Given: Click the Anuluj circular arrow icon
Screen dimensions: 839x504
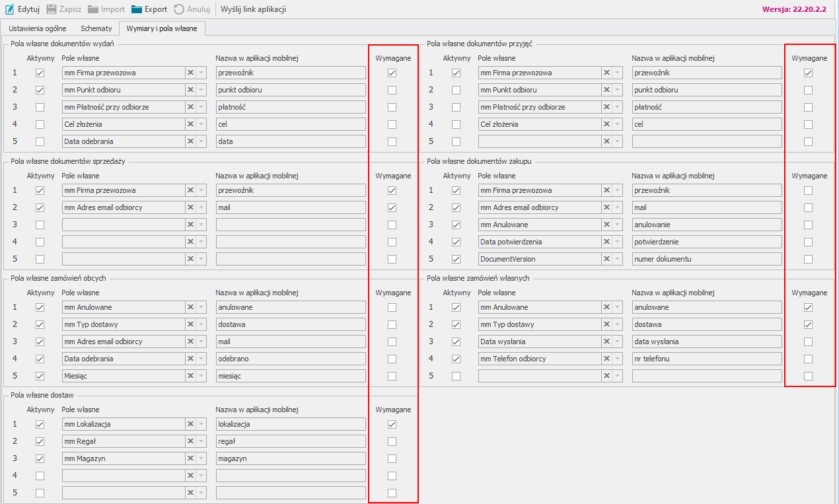Looking at the screenshot, I should coord(179,9).
